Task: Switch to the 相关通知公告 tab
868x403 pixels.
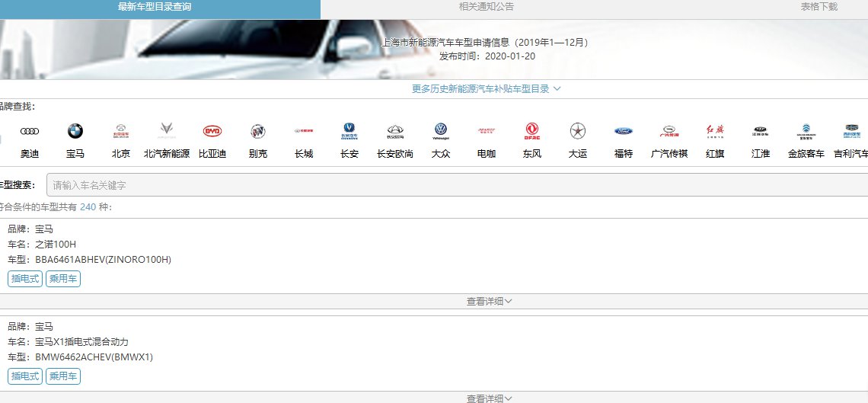Action: click(x=486, y=7)
